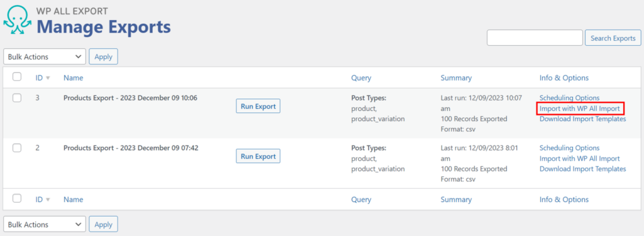This screenshot has height=236, width=644.
Task: Run export for the 07:42 Products Export
Action: click(258, 156)
